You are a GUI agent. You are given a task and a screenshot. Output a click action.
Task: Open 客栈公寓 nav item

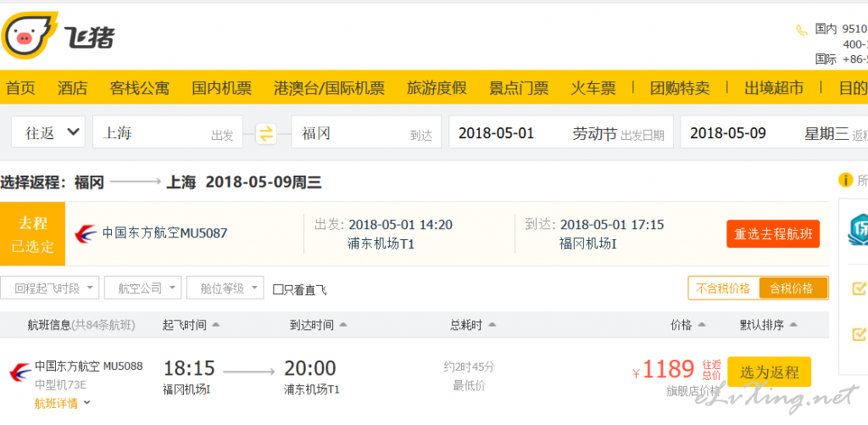click(x=140, y=88)
